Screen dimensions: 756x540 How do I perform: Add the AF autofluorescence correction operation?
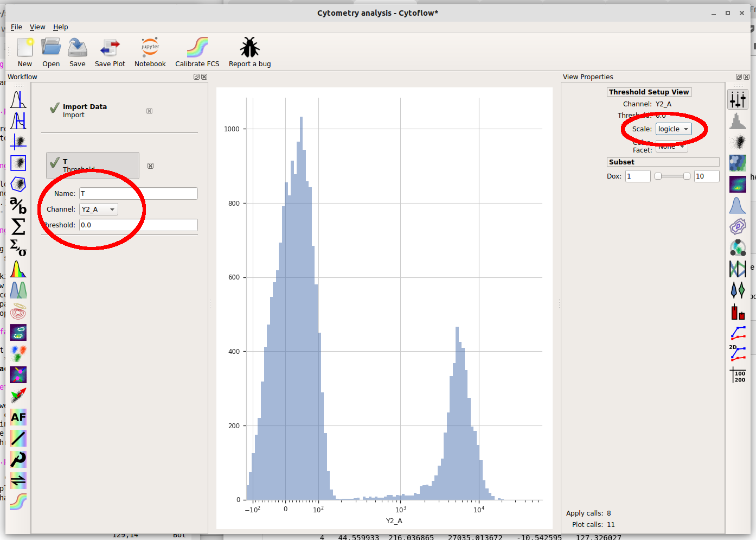tap(18, 417)
